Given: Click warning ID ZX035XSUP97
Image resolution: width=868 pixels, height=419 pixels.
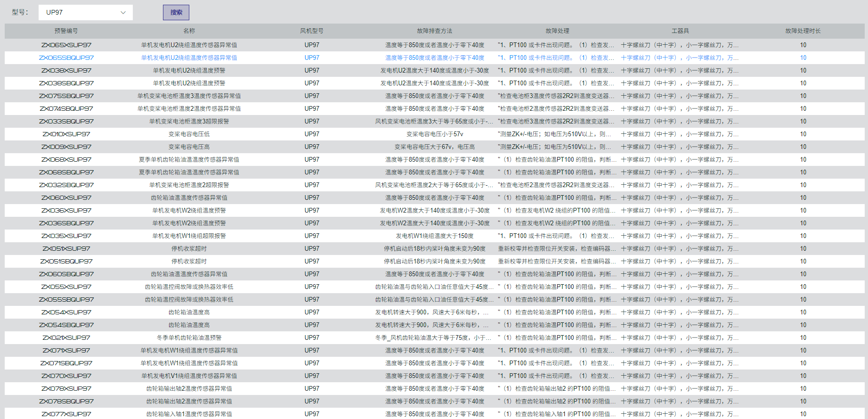Looking at the screenshot, I should tap(66, 236).
